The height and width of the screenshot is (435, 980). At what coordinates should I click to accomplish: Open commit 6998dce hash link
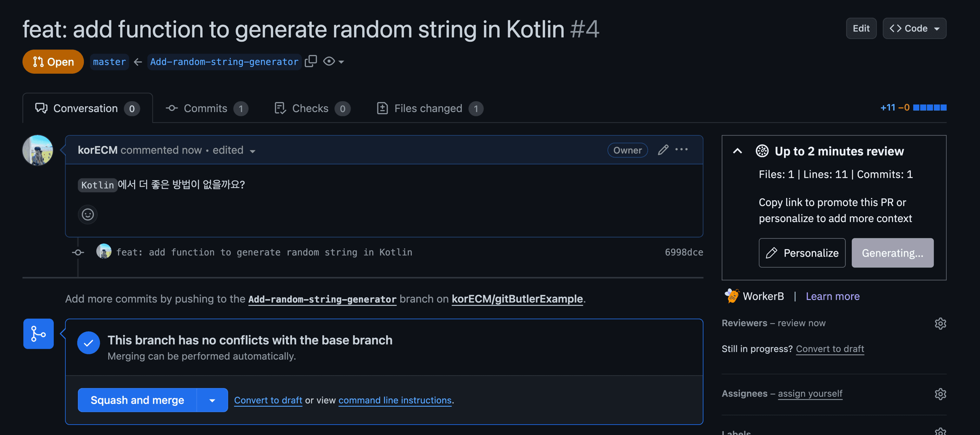(x=684, y=252)
